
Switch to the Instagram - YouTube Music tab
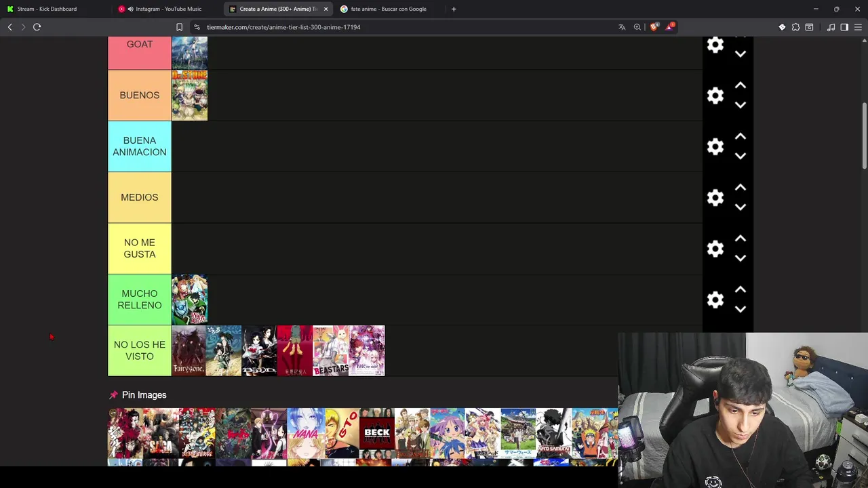[167, 9]
